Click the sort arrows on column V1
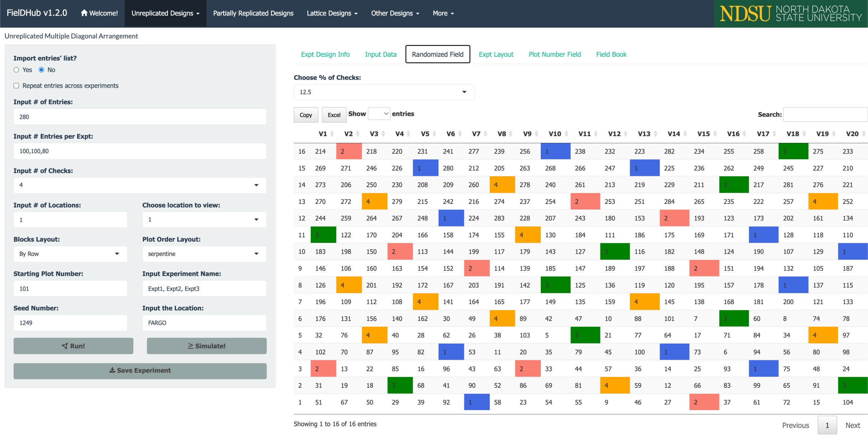Image resolution: width=868 pixels, height=438 pixels. click(332, 134)
